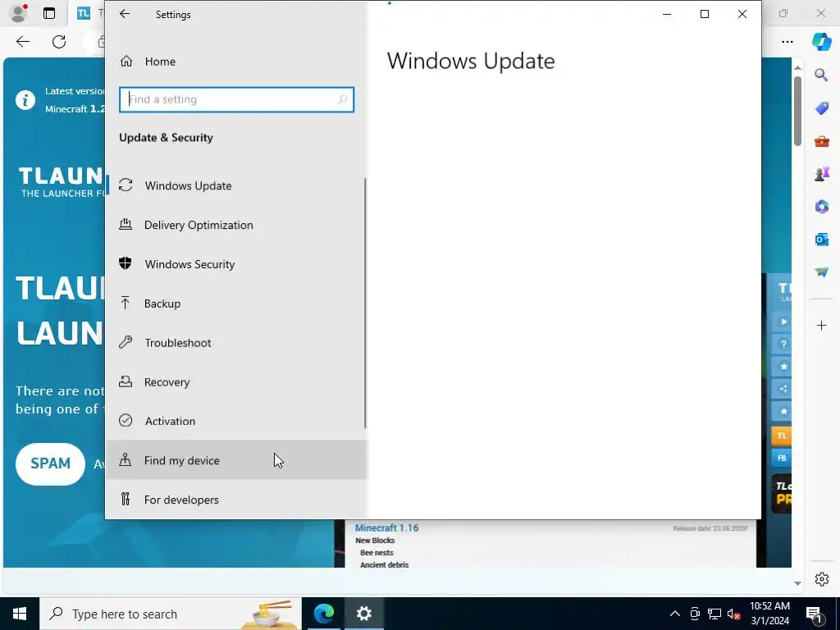
Task: Open Copilot in Edge sidebar
Action: tap(821, 42)
